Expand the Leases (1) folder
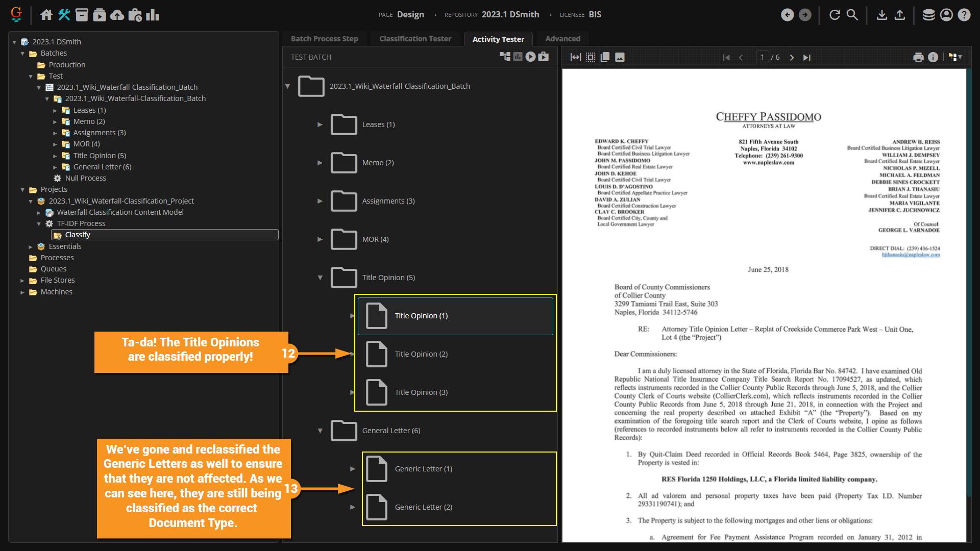The image size is (980, 551). coord(320,124)
